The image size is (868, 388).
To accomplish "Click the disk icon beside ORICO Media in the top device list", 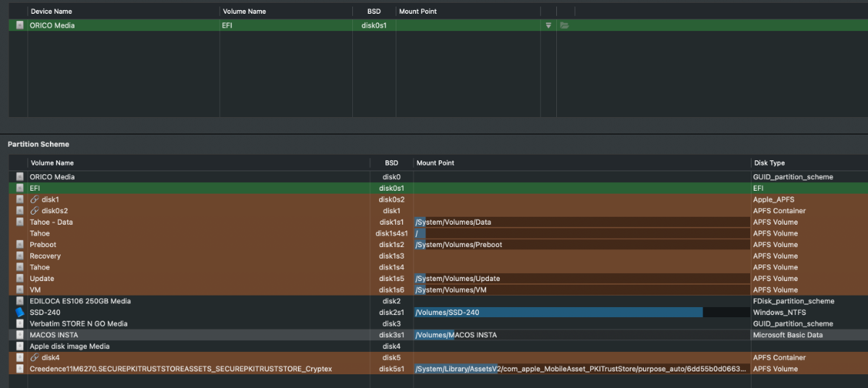I will click(x=20, y=25).
